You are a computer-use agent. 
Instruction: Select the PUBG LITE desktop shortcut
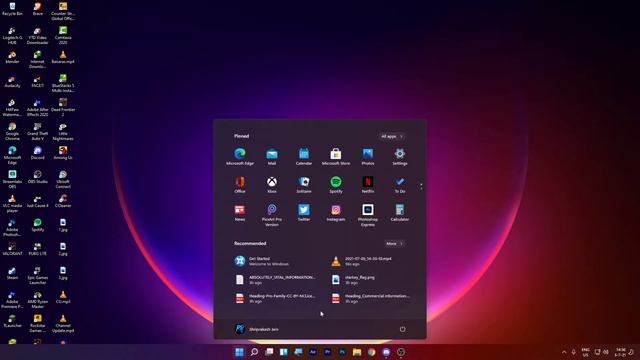pyautogui.click(x=38, y=249)
